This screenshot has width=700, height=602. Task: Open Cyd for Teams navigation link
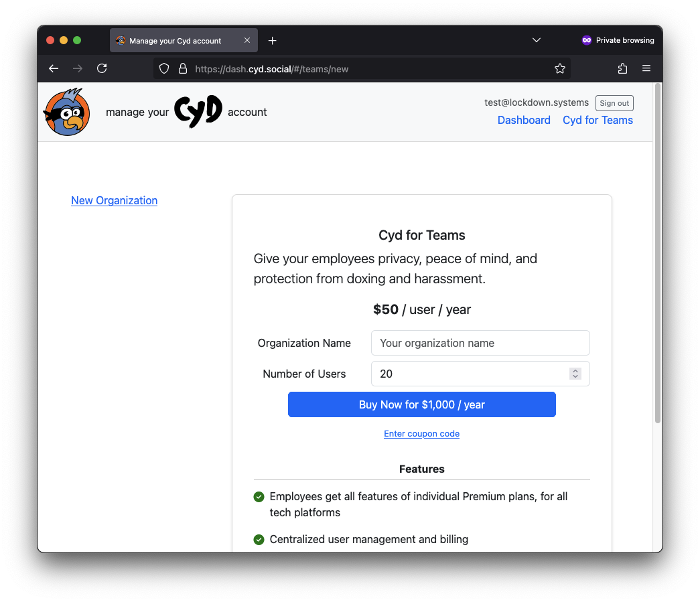click(598, 121)
